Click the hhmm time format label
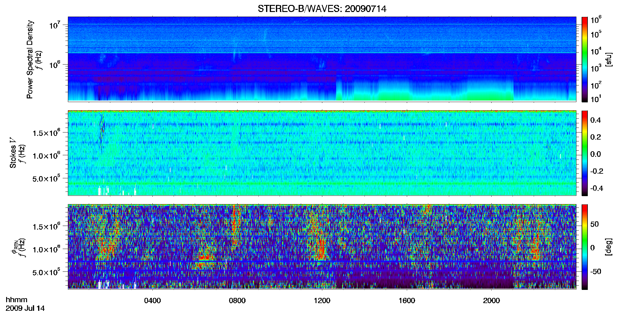This screenshot has width=644, height=332. tap(16, 300)
